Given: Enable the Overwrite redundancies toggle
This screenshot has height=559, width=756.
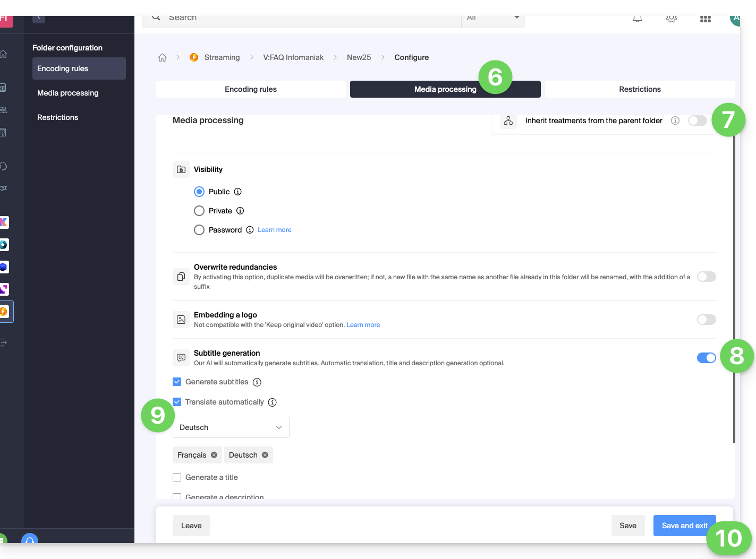Looking at the screenshot, I should point(706,277).
